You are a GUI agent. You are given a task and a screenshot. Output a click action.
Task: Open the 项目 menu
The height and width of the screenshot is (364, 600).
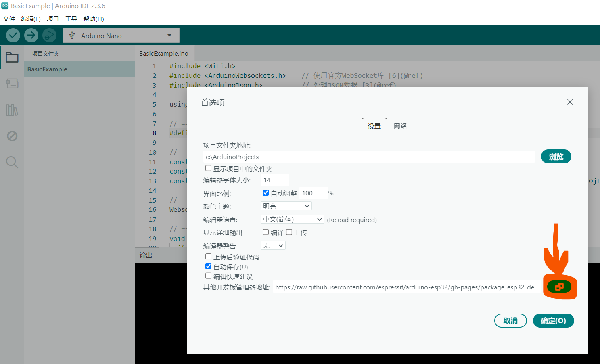(53, 19)
